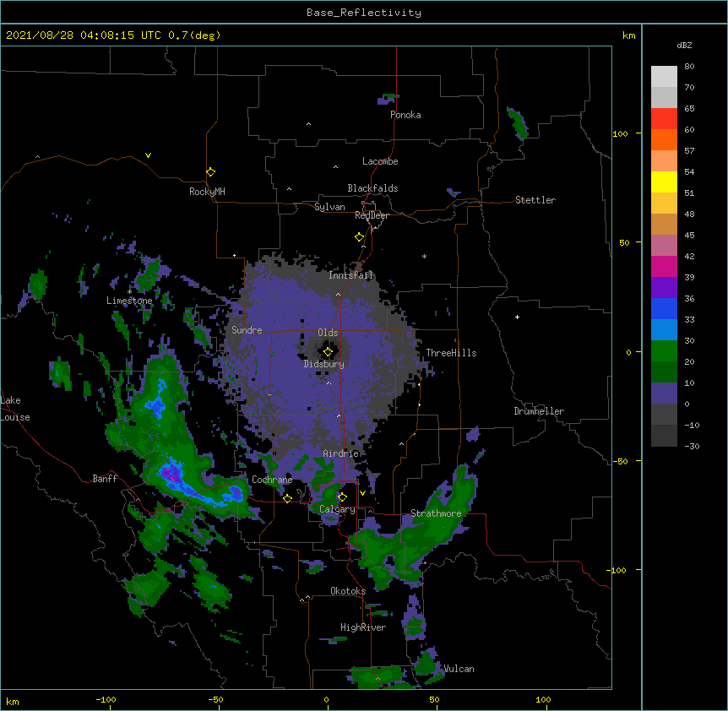
Task: Click the magenta storm core northeast of Banff
Action: click(x=171, y=475)
